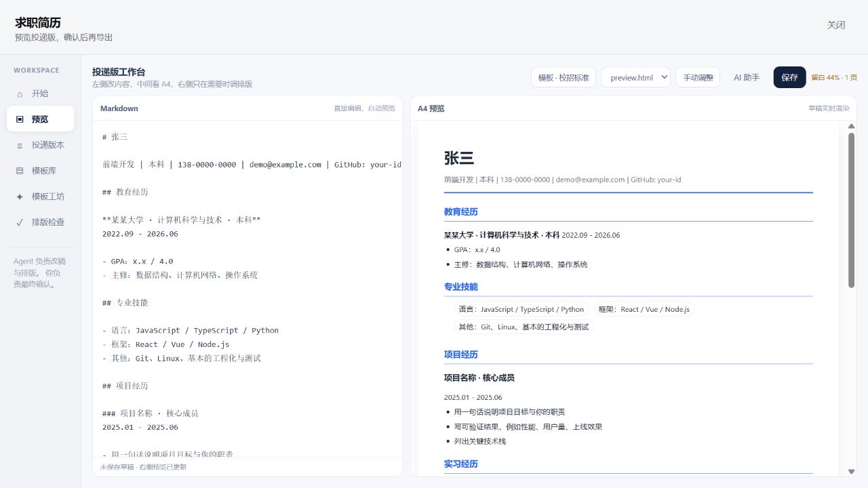Click the 投递版工作台 heading
Screen dimensions: 868x488
click(x=119, y=72)
